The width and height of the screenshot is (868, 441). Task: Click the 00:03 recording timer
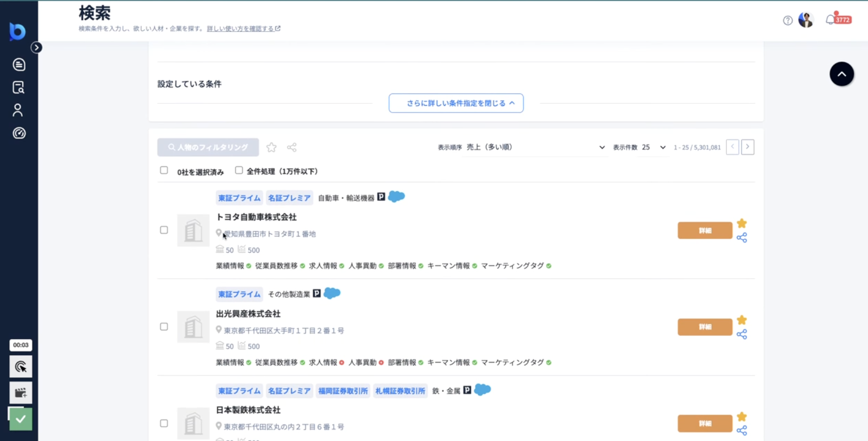point(21,345)
